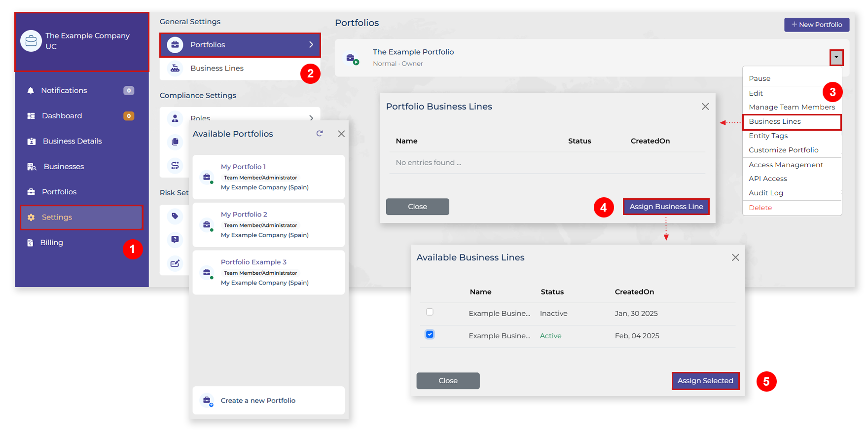Open the Portfolio Example 3 link
The image size is (868, 435).
(253, 262)
